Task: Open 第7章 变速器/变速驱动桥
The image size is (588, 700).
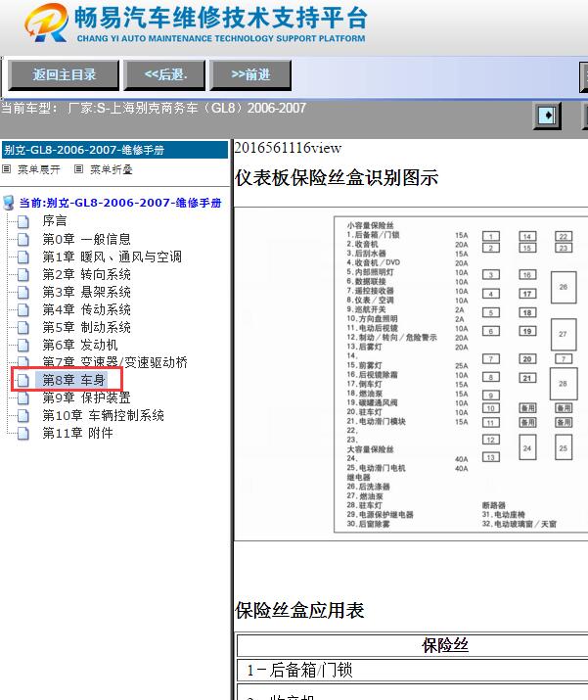Action: [115, 362]
